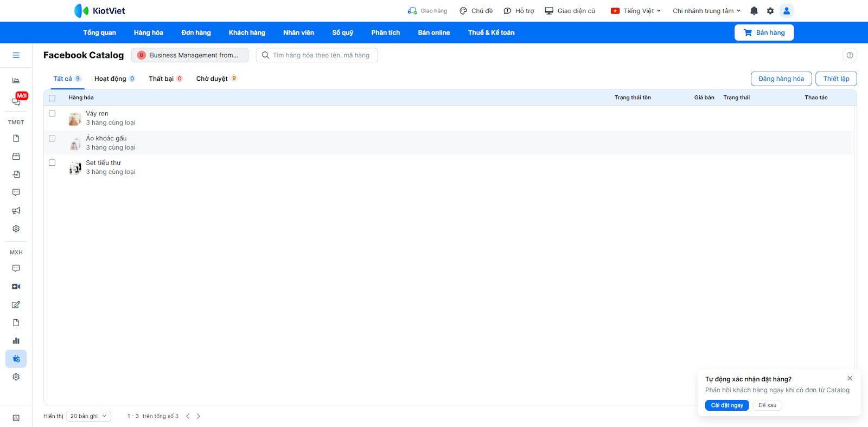Screen dimensions: 868x427
Task: Open the Bán online menu
Action: click(434, 33)
